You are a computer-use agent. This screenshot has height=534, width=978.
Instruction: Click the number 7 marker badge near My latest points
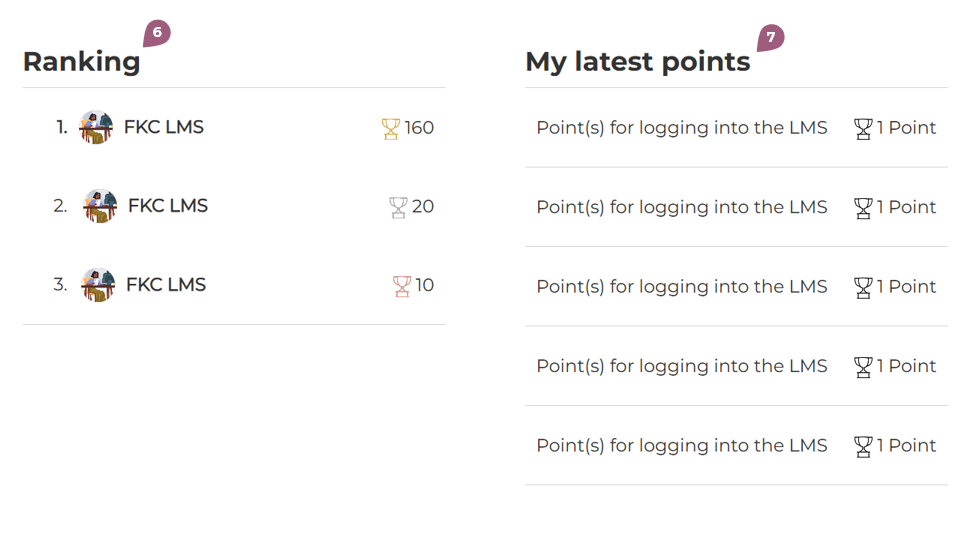pos(770,38)
